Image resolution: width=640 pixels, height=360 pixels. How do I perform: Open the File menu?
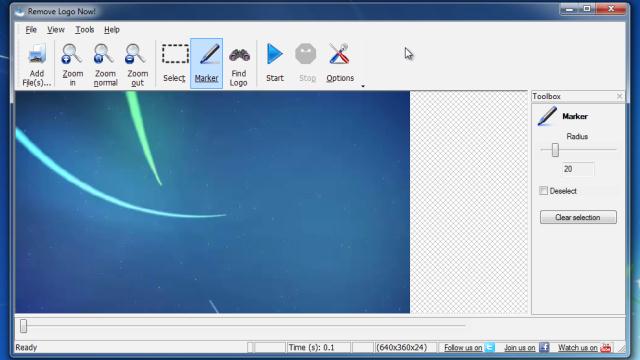[x=31, y=30]
